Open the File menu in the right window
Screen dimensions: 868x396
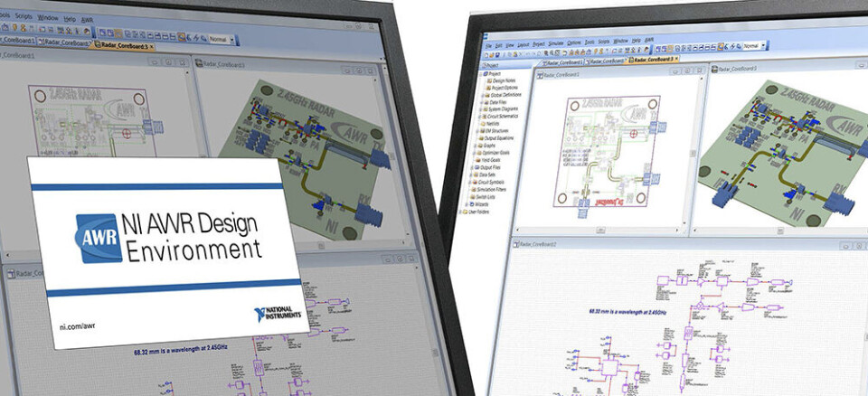(x=488, y=46)
